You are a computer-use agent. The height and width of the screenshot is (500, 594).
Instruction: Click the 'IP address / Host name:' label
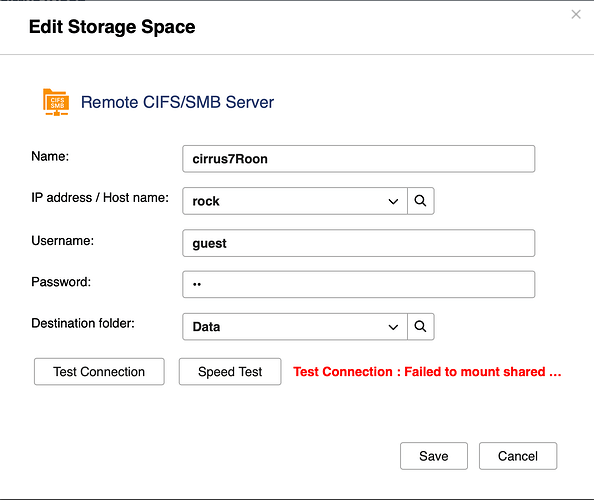(x=100, y=197)
